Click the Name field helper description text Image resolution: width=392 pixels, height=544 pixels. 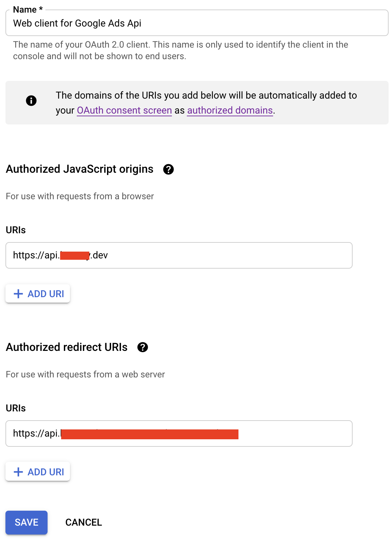[x=180, y=50]
